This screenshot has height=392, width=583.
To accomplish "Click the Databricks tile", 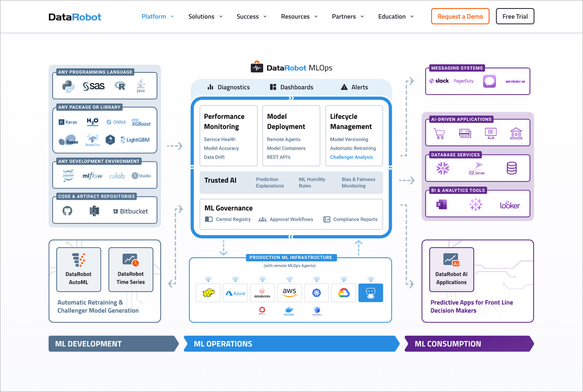I will tap(262, 293).
